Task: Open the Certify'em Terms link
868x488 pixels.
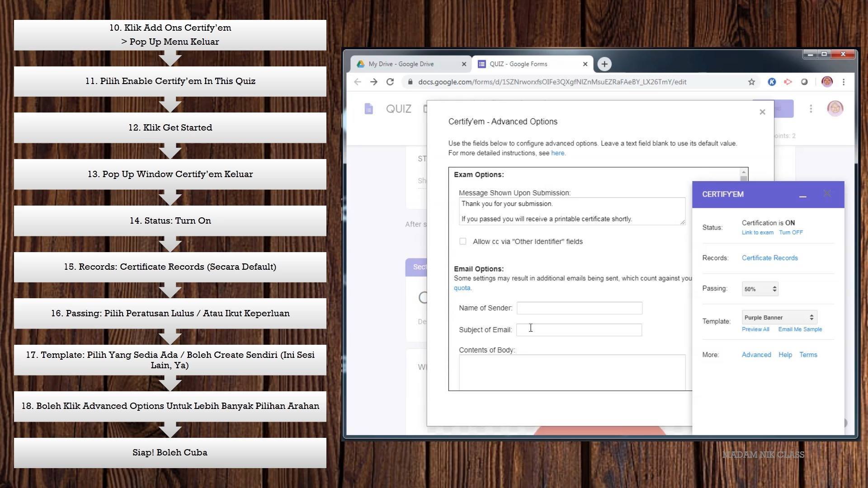Action: [x=808, y=355]
